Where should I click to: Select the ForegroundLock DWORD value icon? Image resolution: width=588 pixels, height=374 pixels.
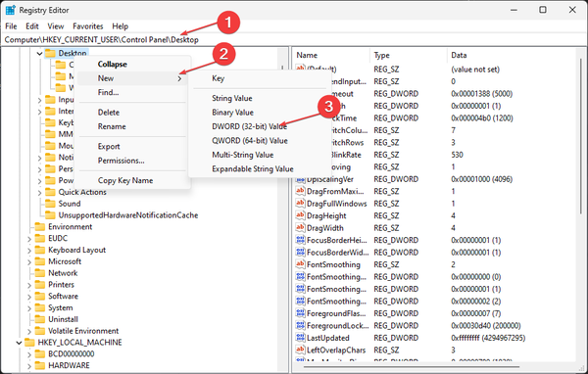click(300, 325)
